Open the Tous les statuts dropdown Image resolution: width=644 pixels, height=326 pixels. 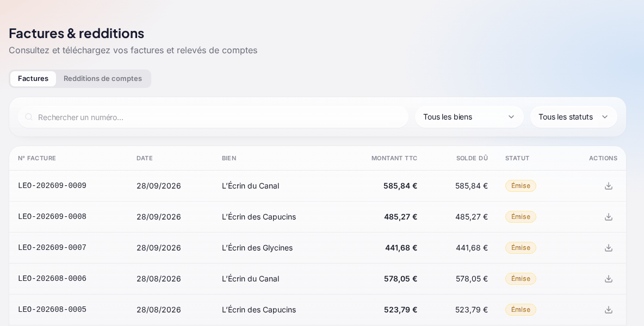(x=573, y=117)
